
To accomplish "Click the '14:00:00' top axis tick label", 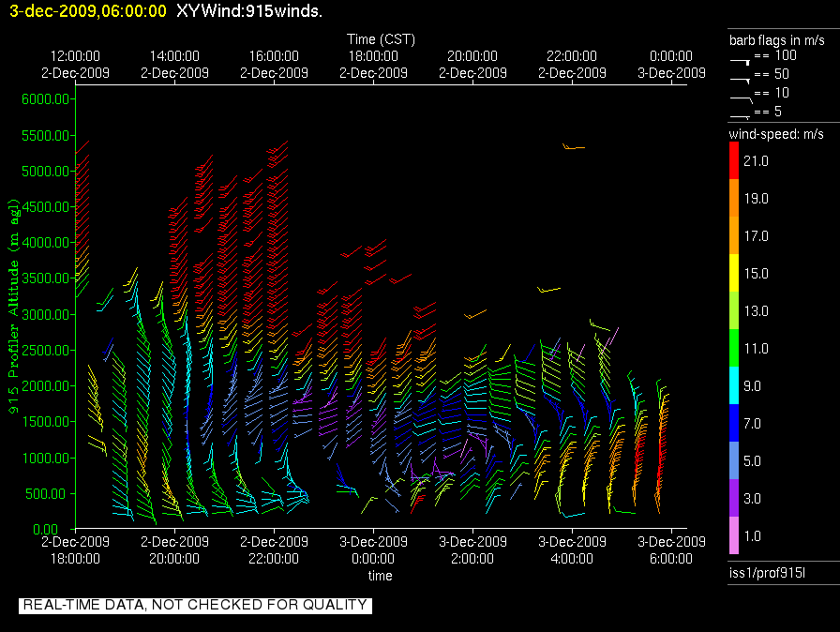I will [x=174, y=56].
